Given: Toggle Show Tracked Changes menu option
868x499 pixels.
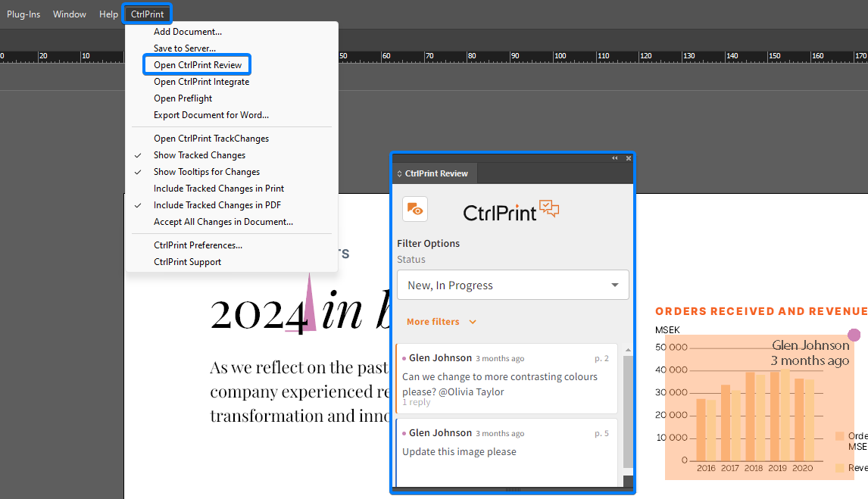Looking at the screenshot, I should (x=199, y=155).
